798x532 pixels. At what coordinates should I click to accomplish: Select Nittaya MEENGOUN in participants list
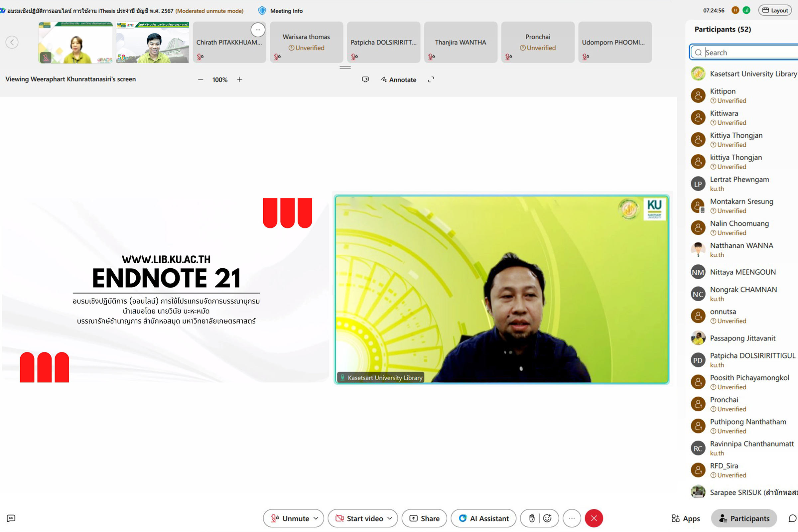click(744, 272)
